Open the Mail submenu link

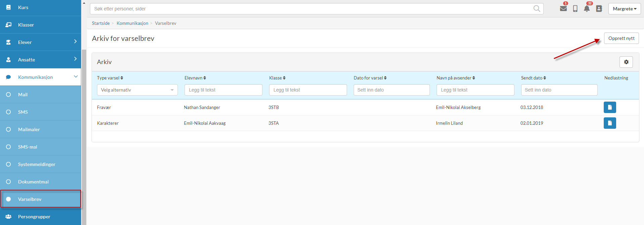(x=40, y=95)
